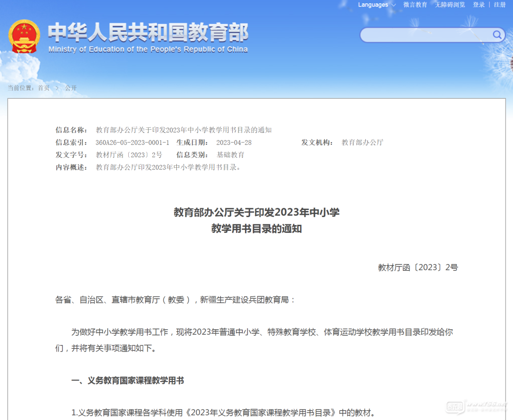Click the generation date 2023-04-28
The image size is (513, 420).
[234, 143]
